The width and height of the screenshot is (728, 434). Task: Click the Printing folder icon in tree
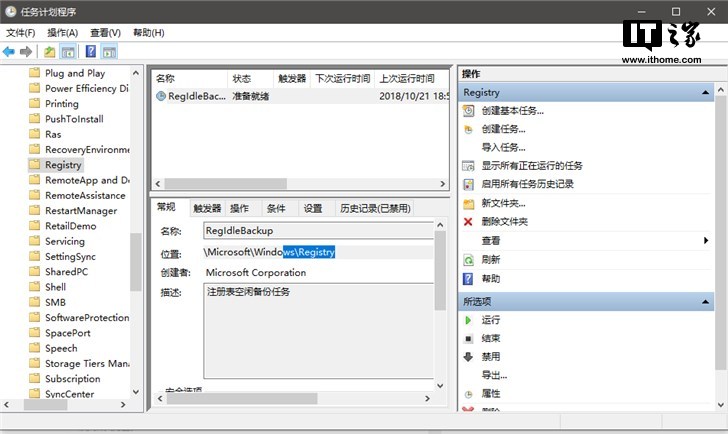(x=34, y=103)
